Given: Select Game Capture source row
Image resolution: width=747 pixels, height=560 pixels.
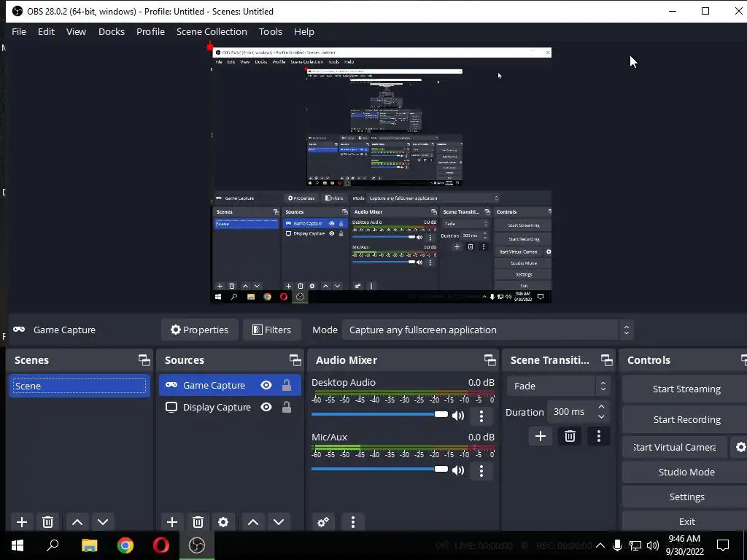Looking at the screenshot, I should pyautogui.click(x=230, y=385).
